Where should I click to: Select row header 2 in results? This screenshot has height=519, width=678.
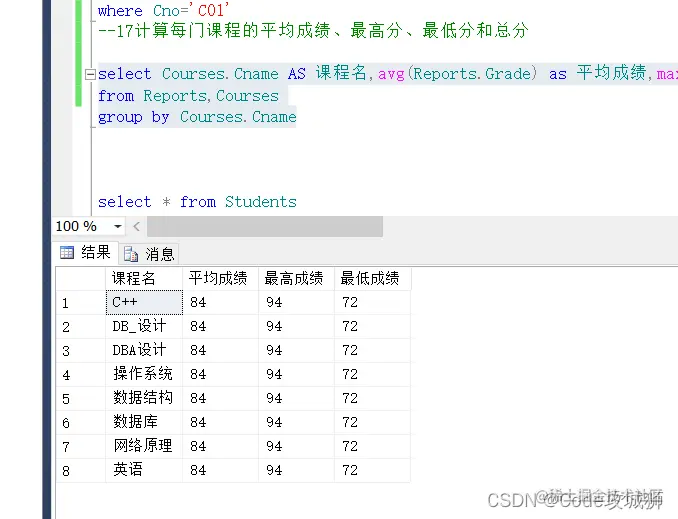pos(81,327)
